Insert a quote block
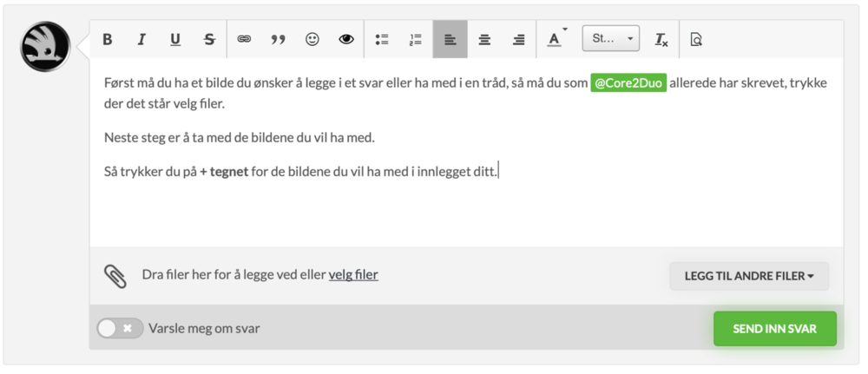This screenshot has width=868, height=374. 278,39
